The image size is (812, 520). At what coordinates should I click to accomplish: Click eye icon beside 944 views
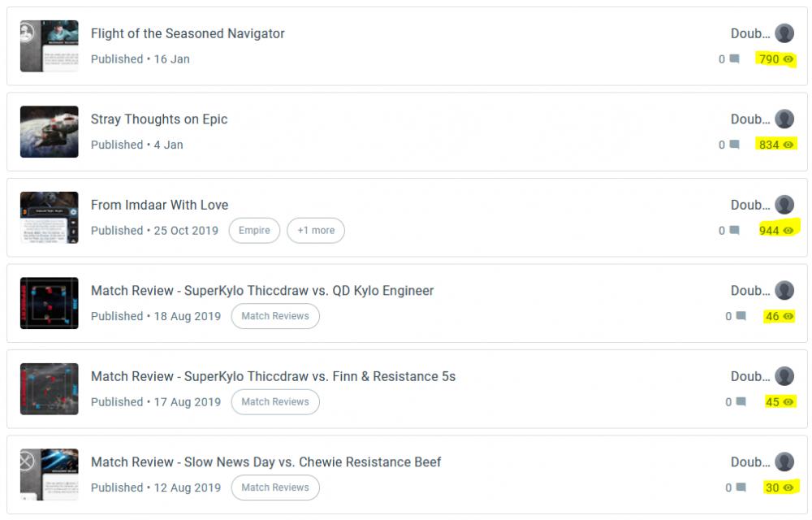[788, 231]
